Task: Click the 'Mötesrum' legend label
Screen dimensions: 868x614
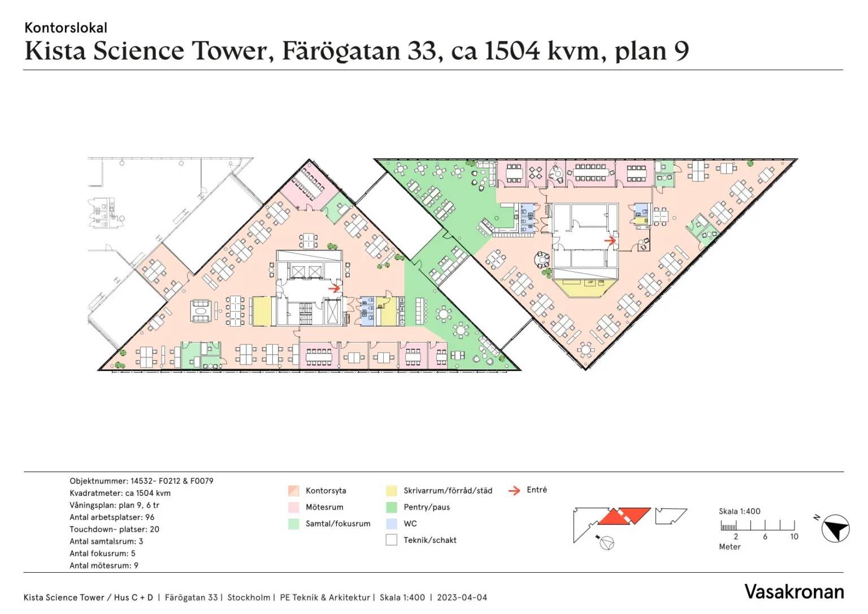Action: point(324,507)
